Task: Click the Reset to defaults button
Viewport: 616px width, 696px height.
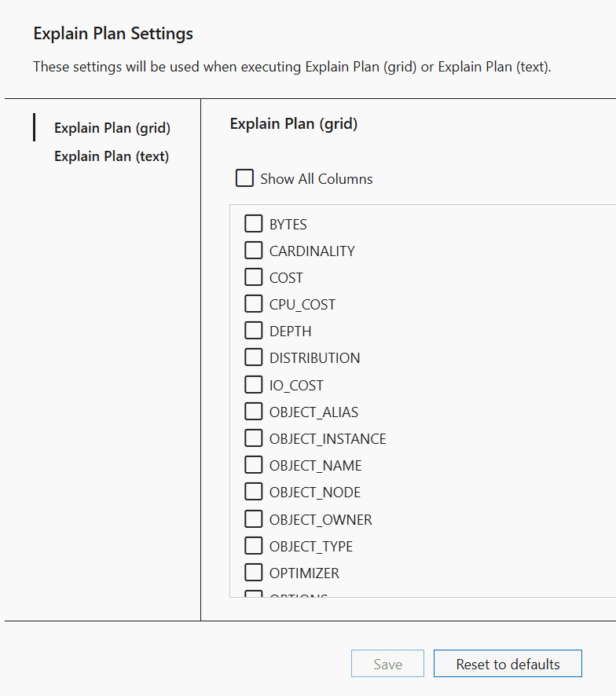Action: (508, 663)
